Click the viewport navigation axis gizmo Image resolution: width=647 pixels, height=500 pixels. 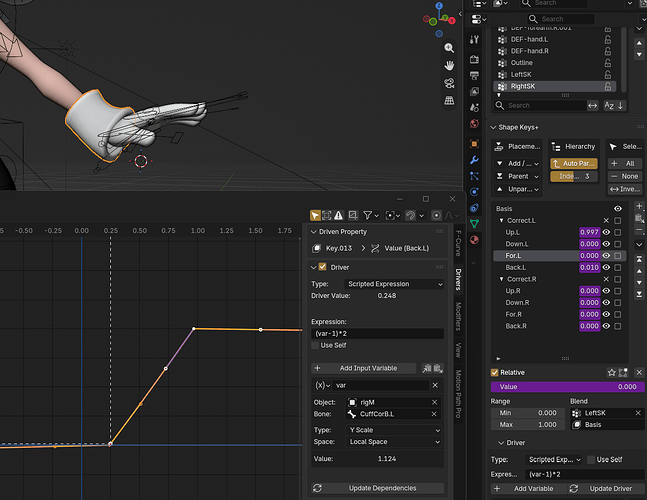click(x=439, y=19)
